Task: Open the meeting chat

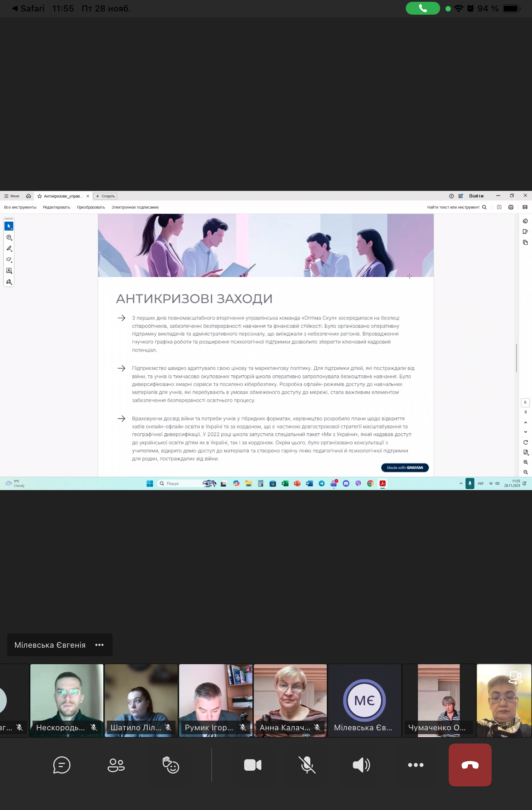Action: coord(61,765)
